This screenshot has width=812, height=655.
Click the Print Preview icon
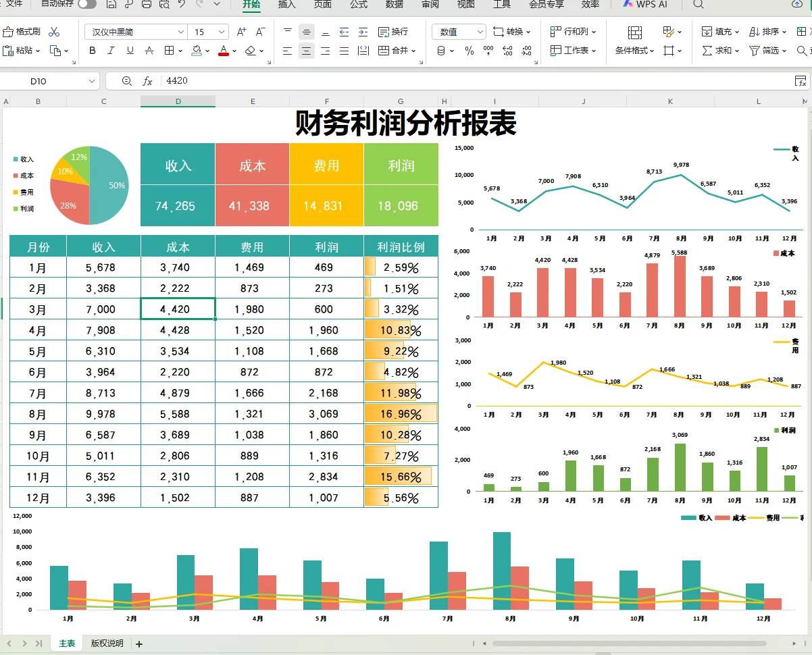point(164,4)
